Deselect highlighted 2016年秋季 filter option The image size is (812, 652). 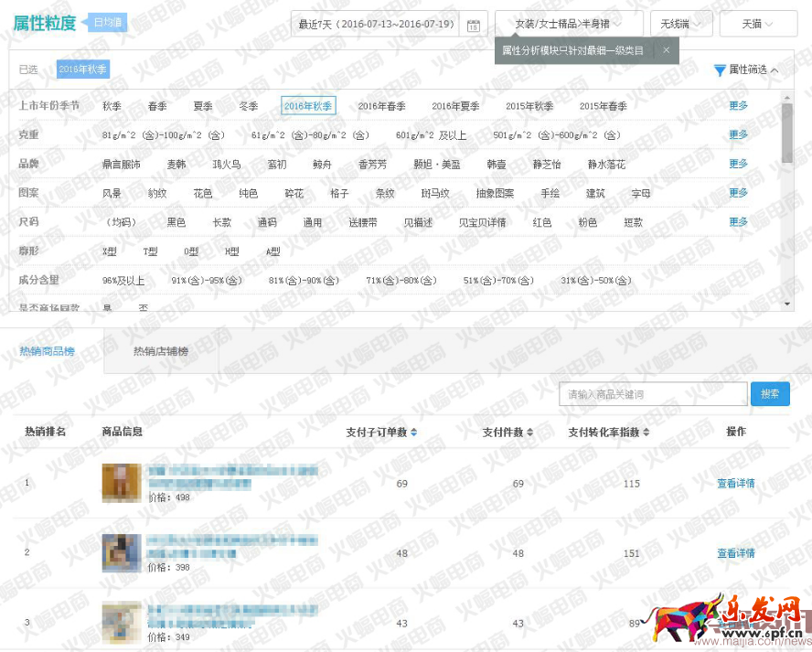click(308, 106)
